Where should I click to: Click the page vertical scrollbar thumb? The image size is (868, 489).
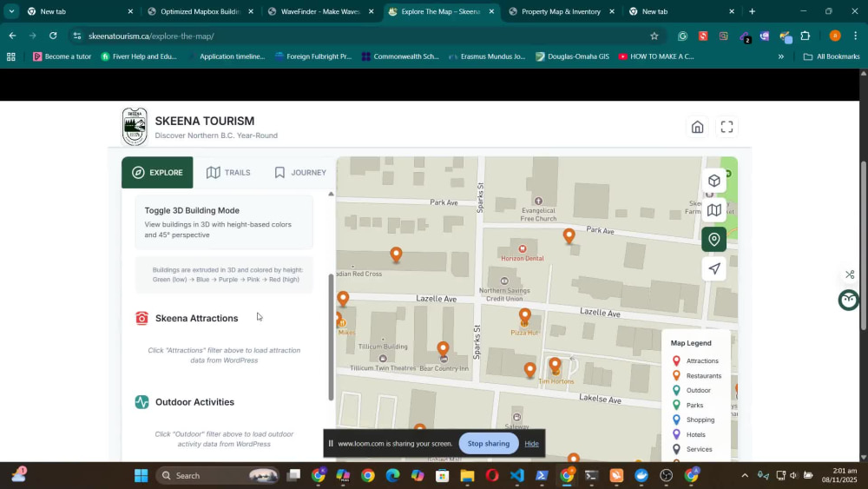click(x=864, y=245)
